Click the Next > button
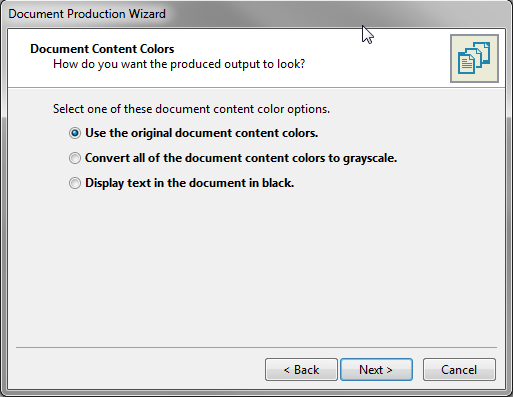Viewport: 514px width, 397px height. (x=376, y=370)
